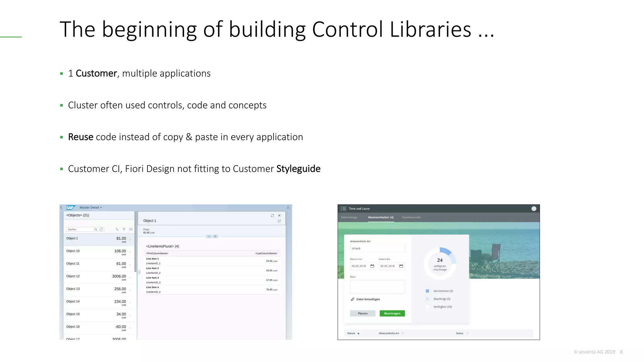
Task: Click the user avatar in Time and Leave
Action: [x=534, y=209]
